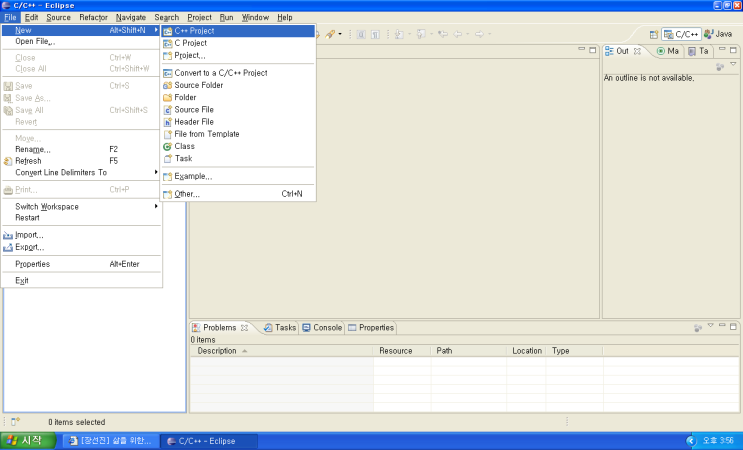Click the Next Annotation toolbar icon
Image resolution: width=743 pixels, height=450 pixels.
399,34
